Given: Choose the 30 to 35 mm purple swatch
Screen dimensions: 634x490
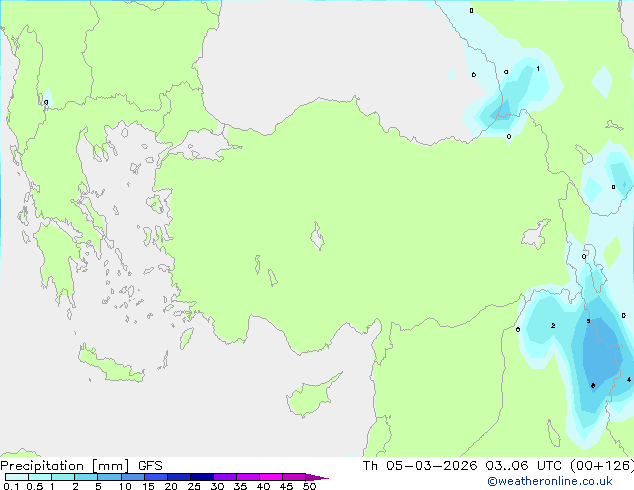Looking at the screenshot, I should 224,477.
